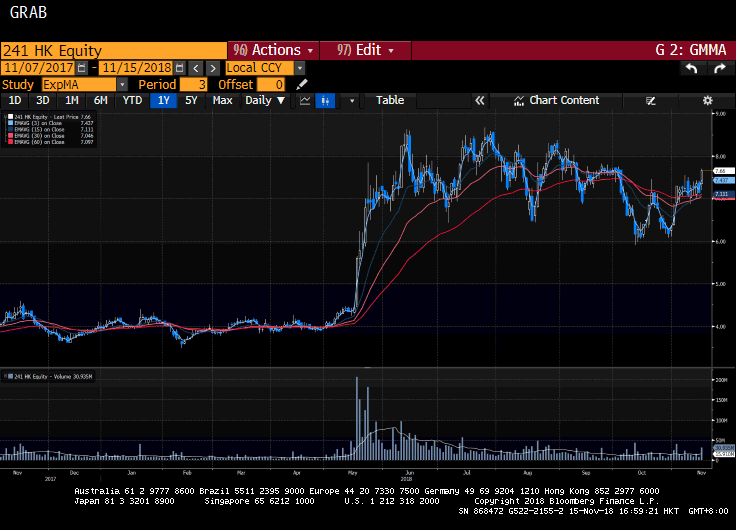Image resolution: width=736 pixels, height=530 pixels.
Task: Open Chart Content panel
Action: 557,100
